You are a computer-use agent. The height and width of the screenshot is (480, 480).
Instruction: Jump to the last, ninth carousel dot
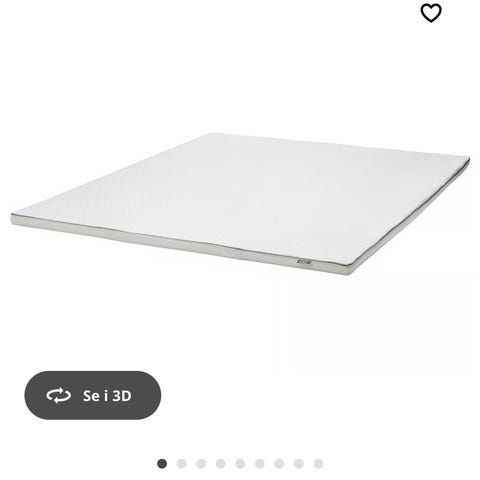point(318,464)
